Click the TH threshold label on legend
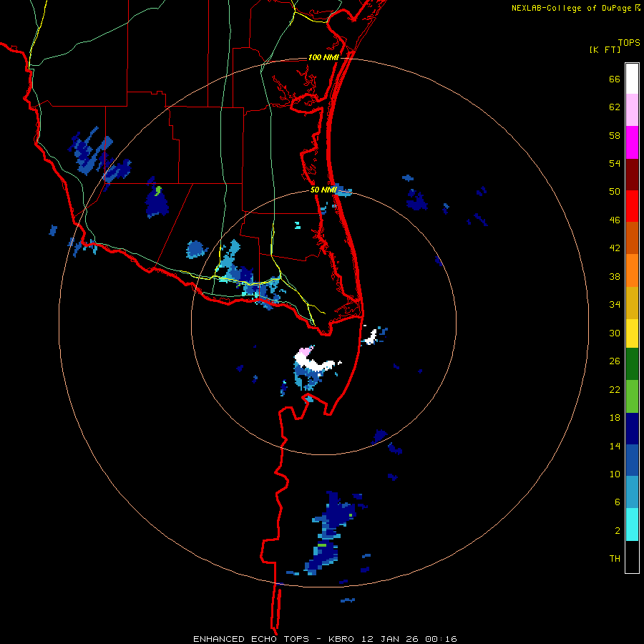Image resolution: width=644 pixels, height=644 pixels. [615, 559]
